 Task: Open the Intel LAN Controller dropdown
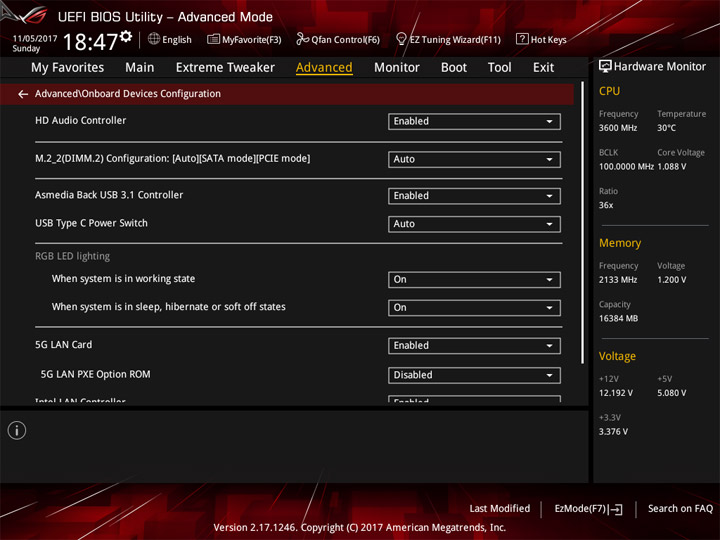[474, 399]
